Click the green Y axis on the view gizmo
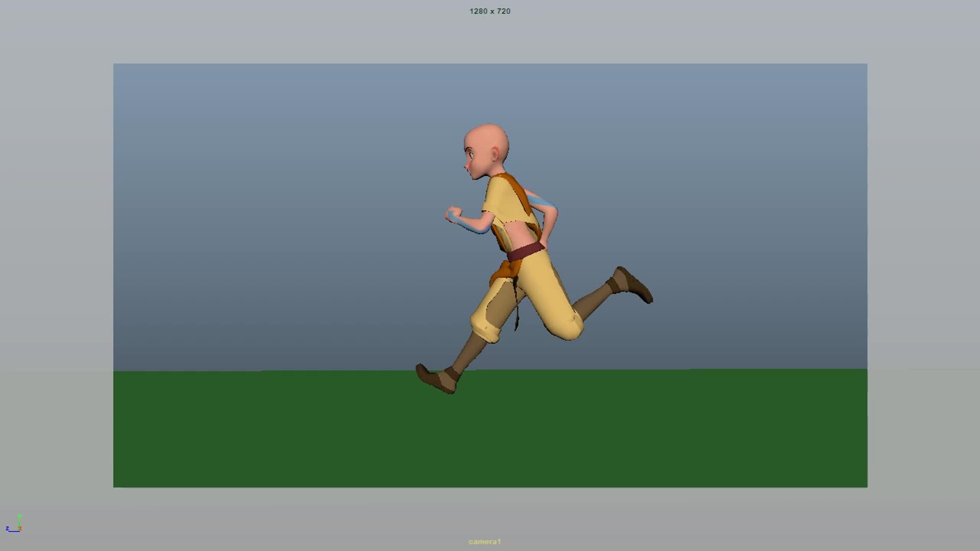Image resolution: width=980 pixels, height=551 pixels. [19, 518]
